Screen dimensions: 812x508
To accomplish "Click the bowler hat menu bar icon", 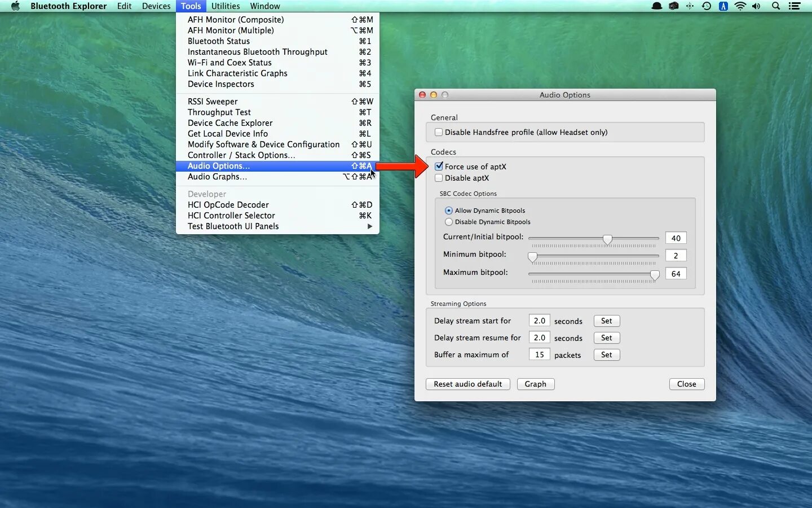I will 657,6.
